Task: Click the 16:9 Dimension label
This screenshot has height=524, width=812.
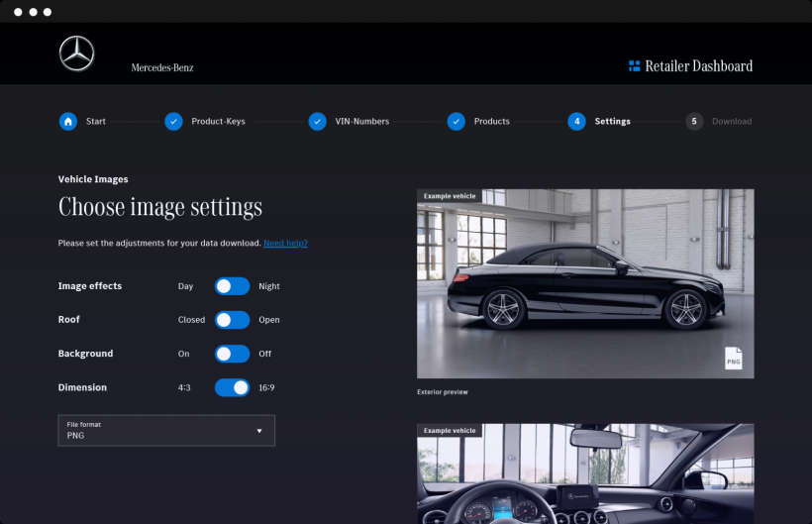Action: click(266, 387)
